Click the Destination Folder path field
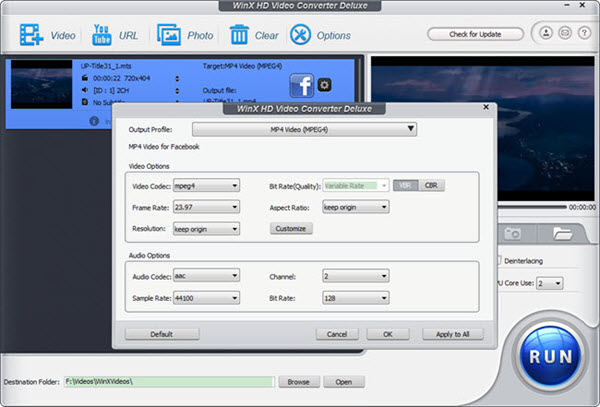This screenshot has width=600, height=407. click(x=169, y=382)
